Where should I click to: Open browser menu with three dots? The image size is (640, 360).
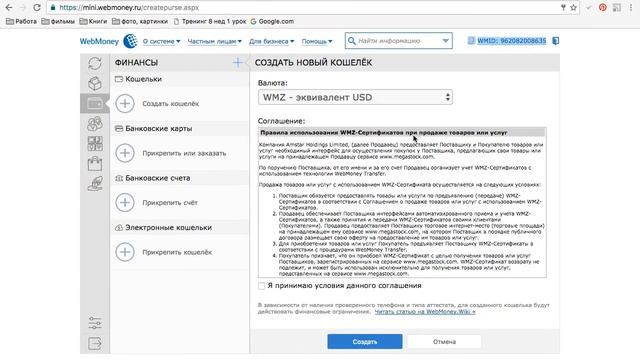click(x=631, y=8)
